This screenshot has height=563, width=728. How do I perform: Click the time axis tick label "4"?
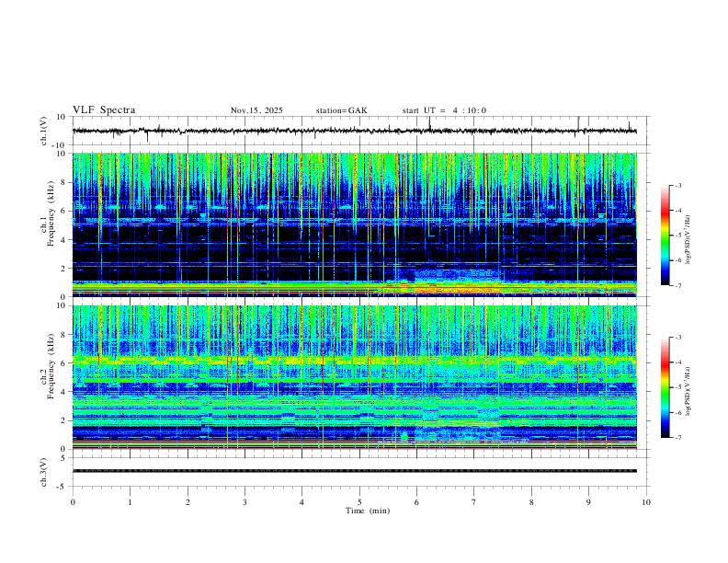pos(301,502)
